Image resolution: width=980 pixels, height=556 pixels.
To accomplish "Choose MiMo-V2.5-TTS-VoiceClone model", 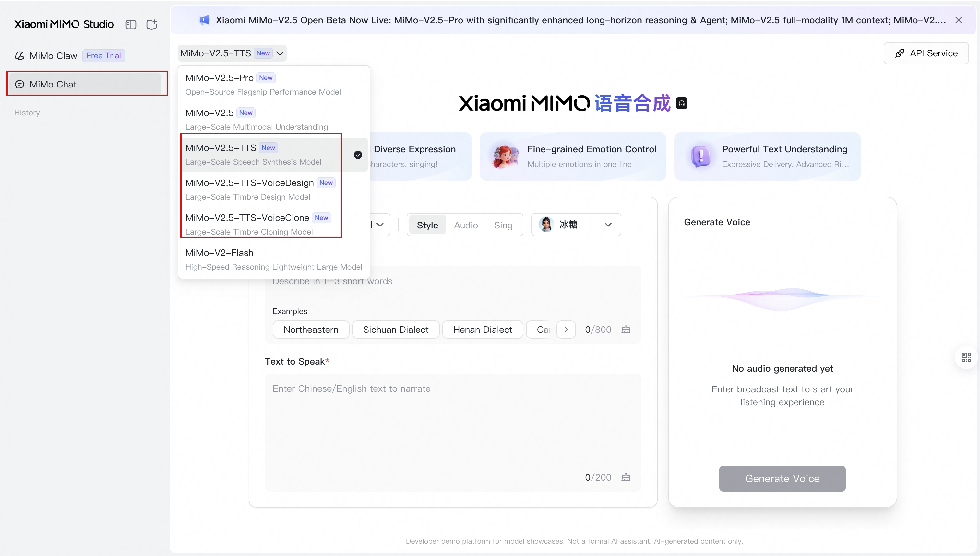I will (274, 225).
